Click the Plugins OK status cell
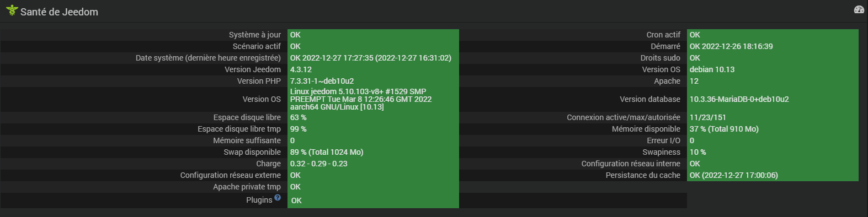Screen dimensions: 868x217 373,200
